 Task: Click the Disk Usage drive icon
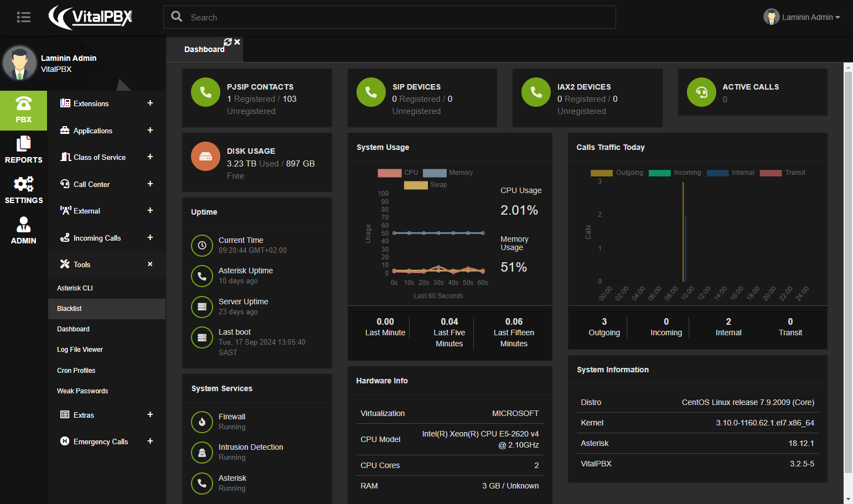(205, 157)
